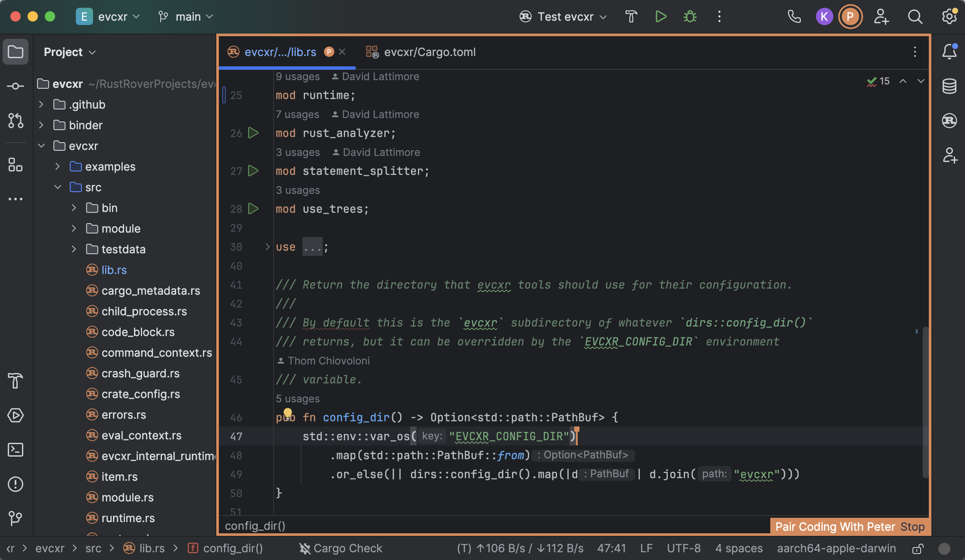Image resolution: width=965 pixels, height=560 pixels.
Task: Click the Build hammer icon in toolbar
Action: click(631, 17)
